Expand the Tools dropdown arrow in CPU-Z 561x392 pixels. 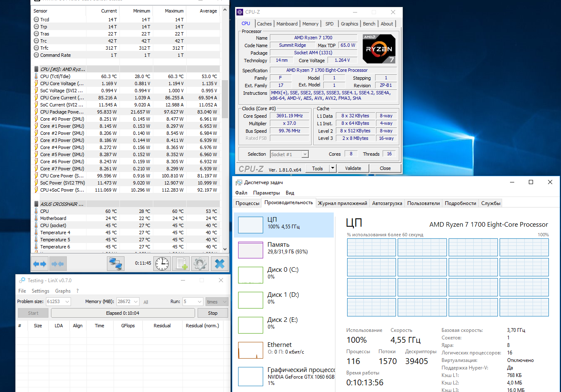pos(333,169)
